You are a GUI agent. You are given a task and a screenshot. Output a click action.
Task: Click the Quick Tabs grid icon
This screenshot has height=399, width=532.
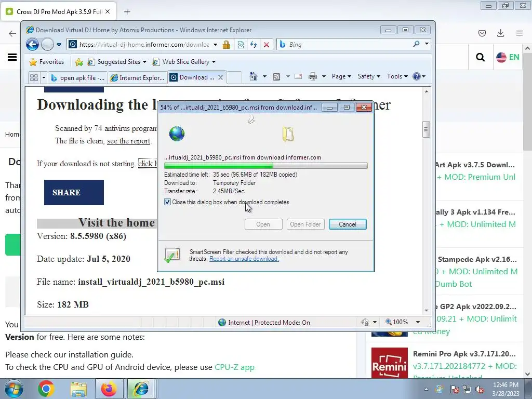click(x=34, y=78)
